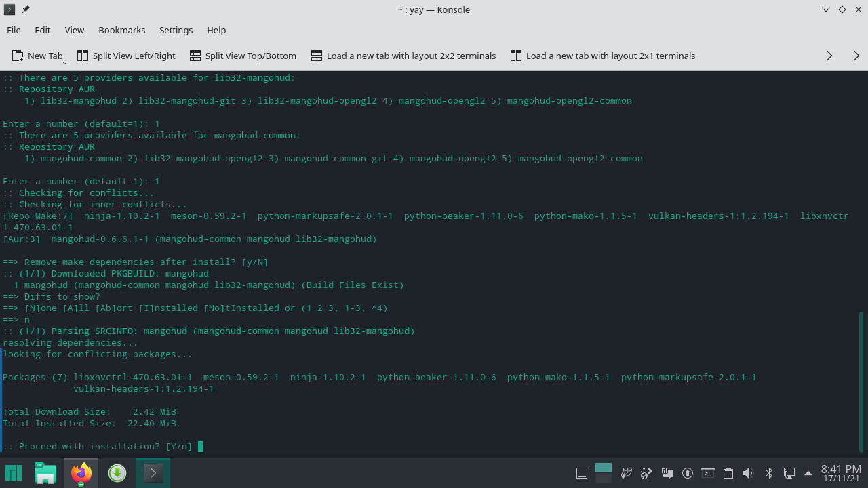
Task: Open a New Tab from the toolbar
Action: 37,56
